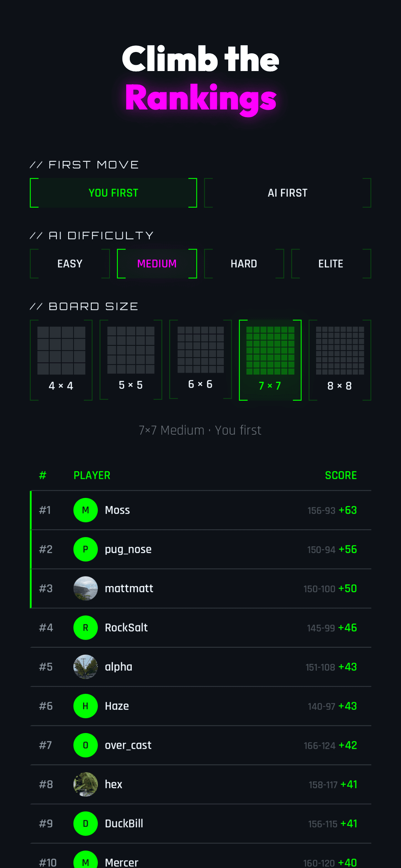Screen dimensions: 401x868
Task: Click DuckBill's green D avatar
Action: [86, 823]
